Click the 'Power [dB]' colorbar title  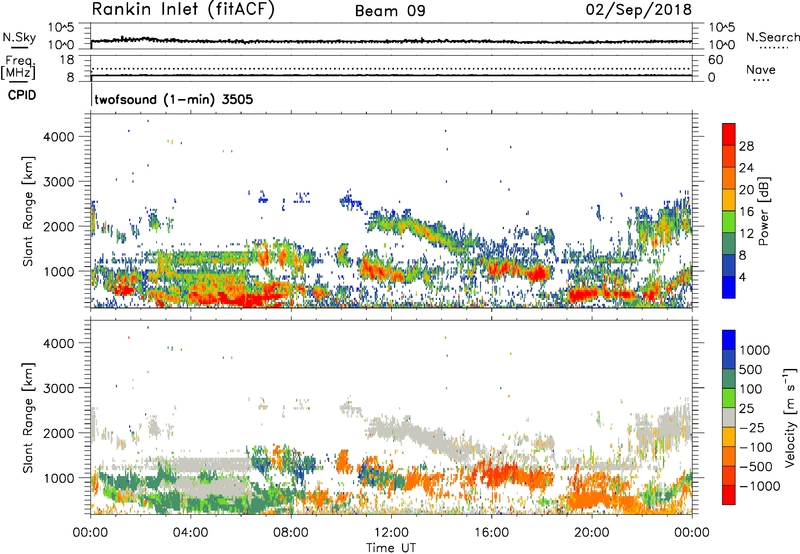[764, 211]
